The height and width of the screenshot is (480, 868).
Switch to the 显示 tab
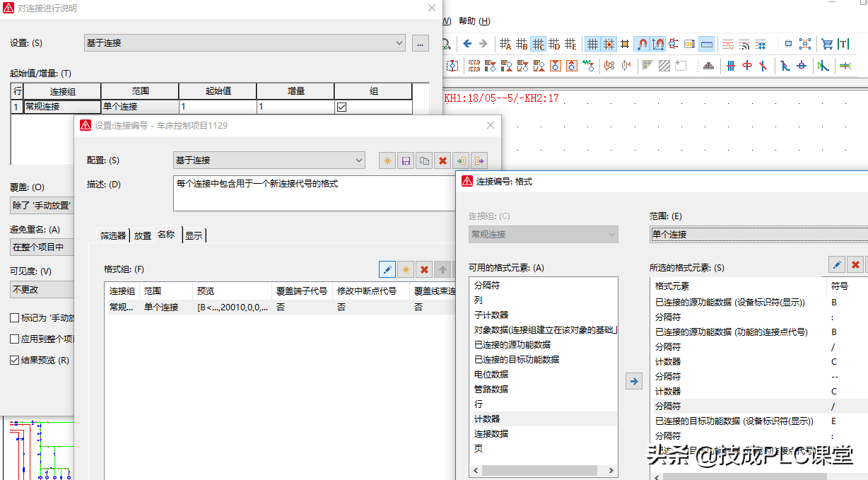coord(194,235)
